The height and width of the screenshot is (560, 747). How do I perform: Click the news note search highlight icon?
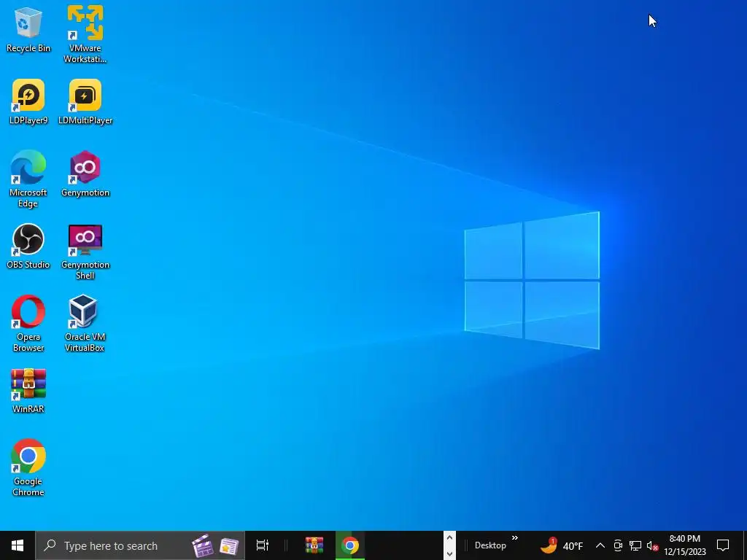point(228,547)
